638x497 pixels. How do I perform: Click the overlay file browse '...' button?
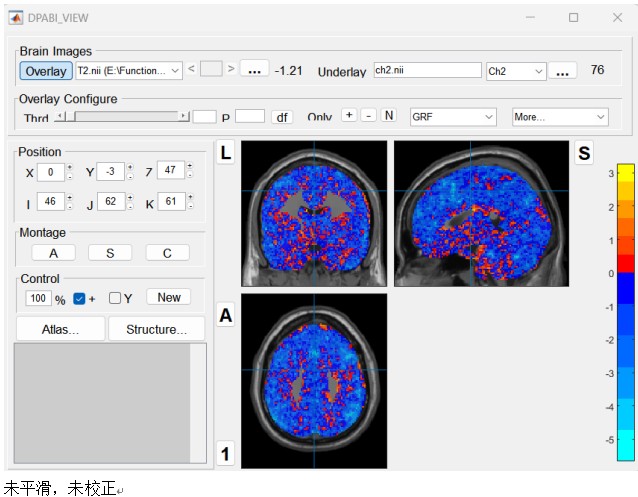(x=254, y=71)
